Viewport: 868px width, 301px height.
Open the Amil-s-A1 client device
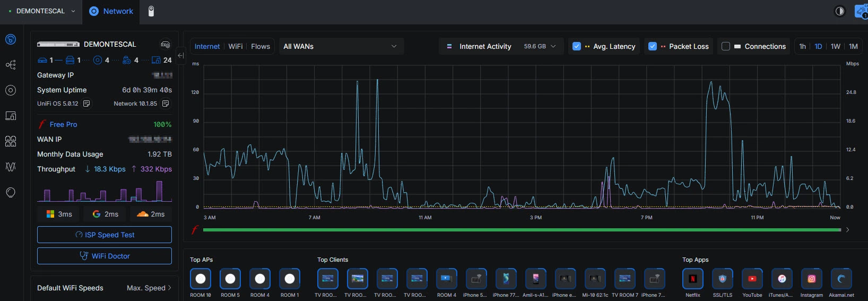[x=536, y=279]
